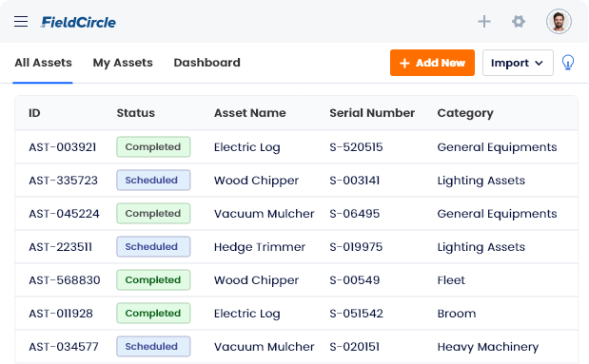The width and height of the screenshot is (589, 364).
Task: Click serial number S-06495
Action: 355,214
